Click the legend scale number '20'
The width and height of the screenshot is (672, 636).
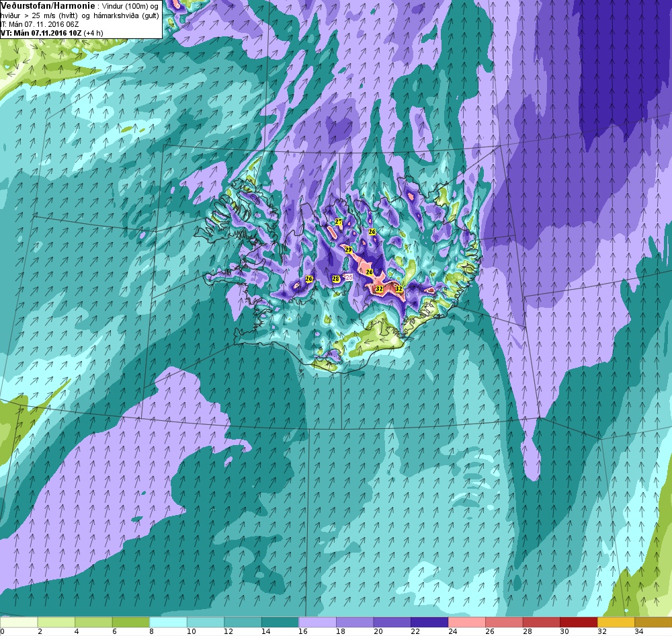point(378,631)
